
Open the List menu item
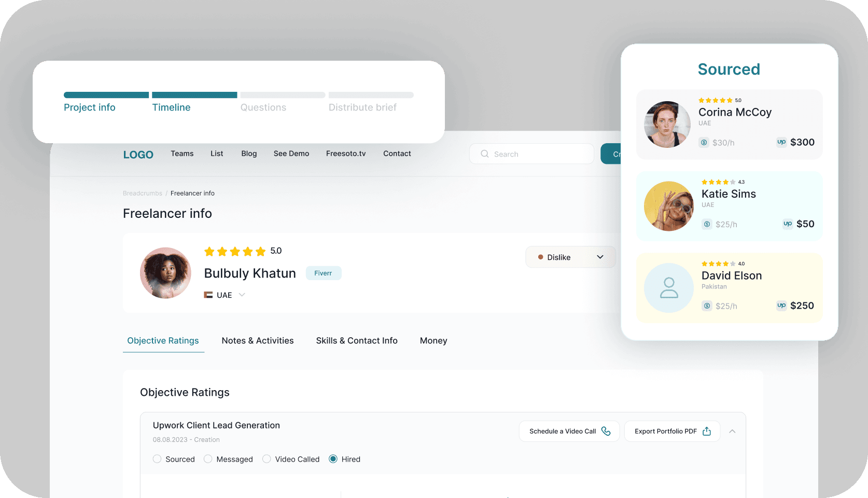coord(217,154)
